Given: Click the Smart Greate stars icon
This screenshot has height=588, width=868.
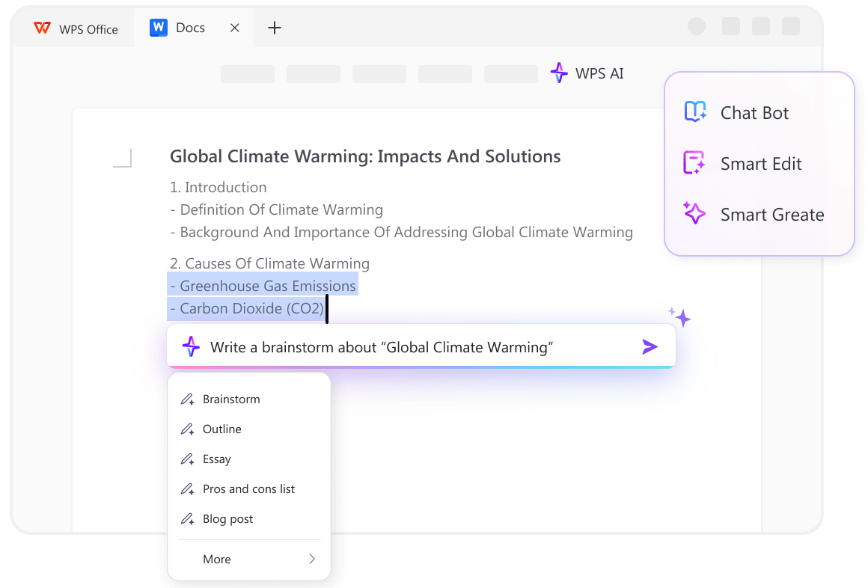Looking at the screenshot, I should click(x=694, y=214).
